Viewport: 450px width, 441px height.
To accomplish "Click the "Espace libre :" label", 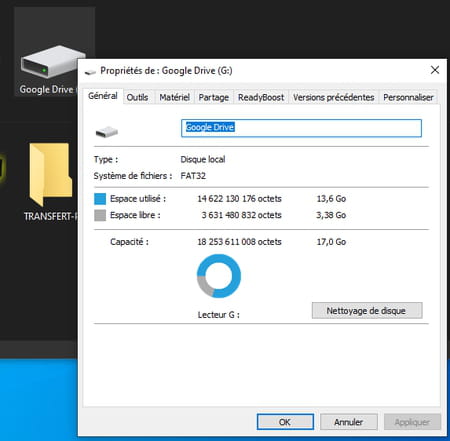I will click(135, 215).
